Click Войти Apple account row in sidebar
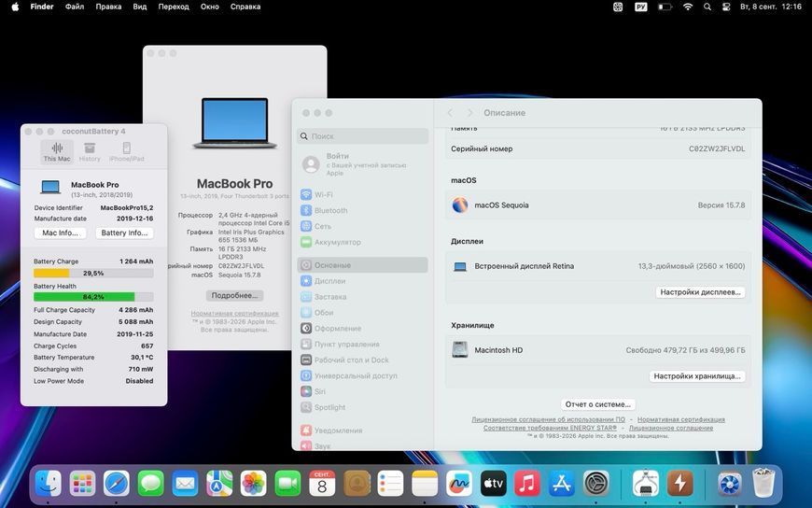Viewport: 812px width, 508px height. pyautogui.click(x=362, y=164)
